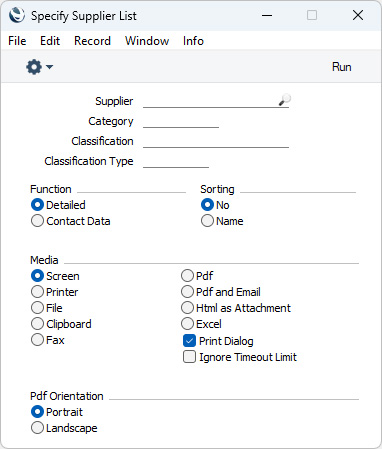Open the gear settings menu
Screen dimensions: 382x449
(34, 67)
